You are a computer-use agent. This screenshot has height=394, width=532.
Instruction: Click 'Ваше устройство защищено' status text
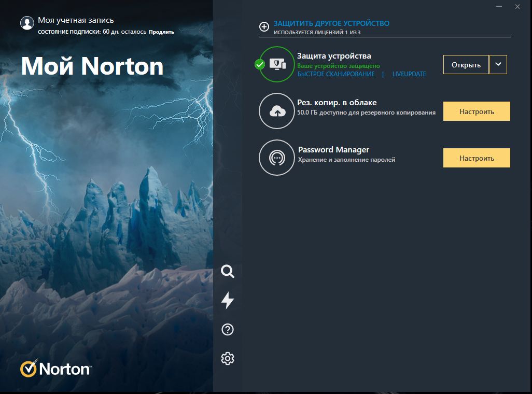point(339,66)
